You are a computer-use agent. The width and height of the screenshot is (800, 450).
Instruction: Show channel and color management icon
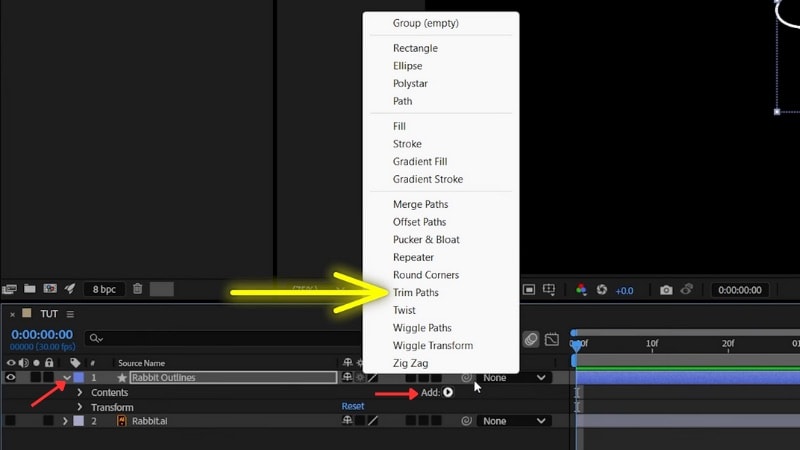pyautogui.click(x=581, y=290)
